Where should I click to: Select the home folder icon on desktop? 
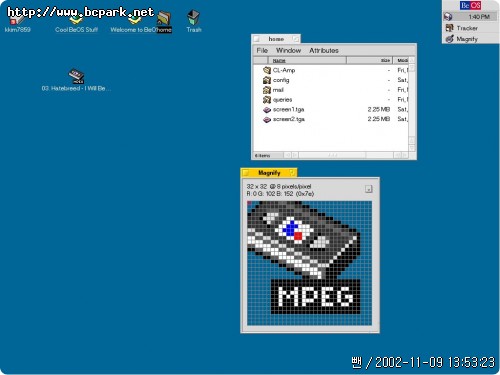[x=164, y=18]
